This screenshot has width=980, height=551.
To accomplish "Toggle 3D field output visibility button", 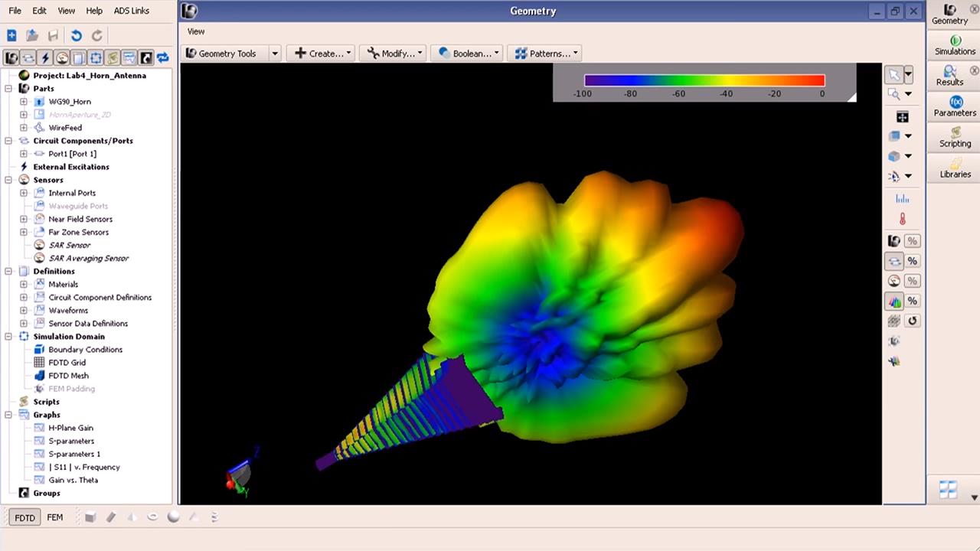I will coord(894,302).
